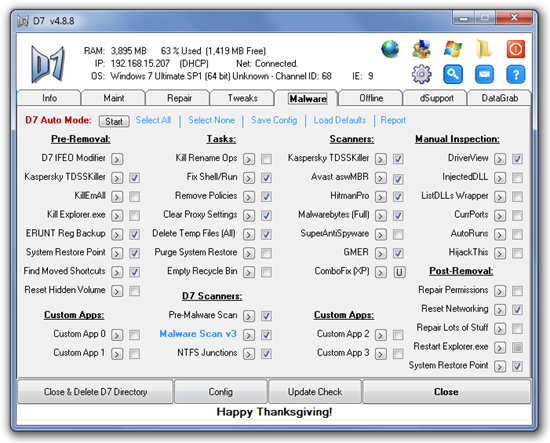Screen dimensions: 550x443
Task: Check the Custom App 2 checkbox
Action: 398,335
